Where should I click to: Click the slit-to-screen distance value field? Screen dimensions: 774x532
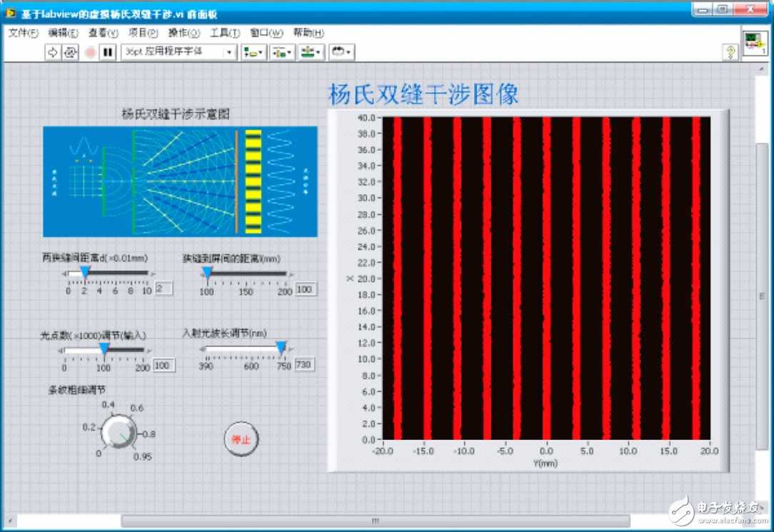pos(306,289)
